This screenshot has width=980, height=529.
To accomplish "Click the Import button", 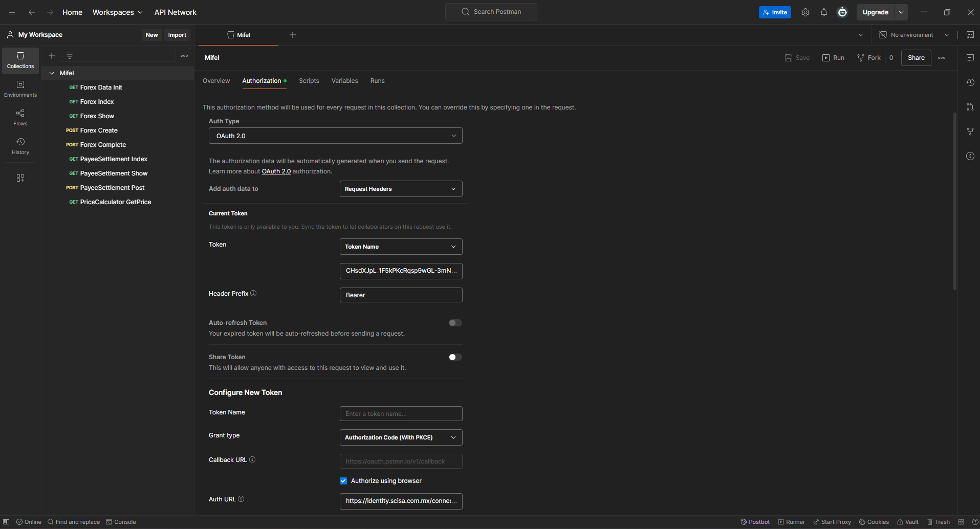I will (177, 35).
